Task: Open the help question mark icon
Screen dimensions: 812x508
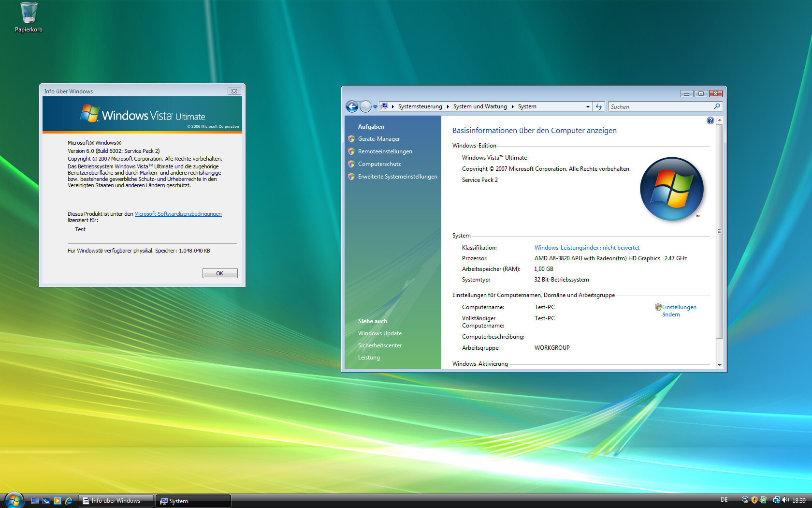Action: click(710, 120)
